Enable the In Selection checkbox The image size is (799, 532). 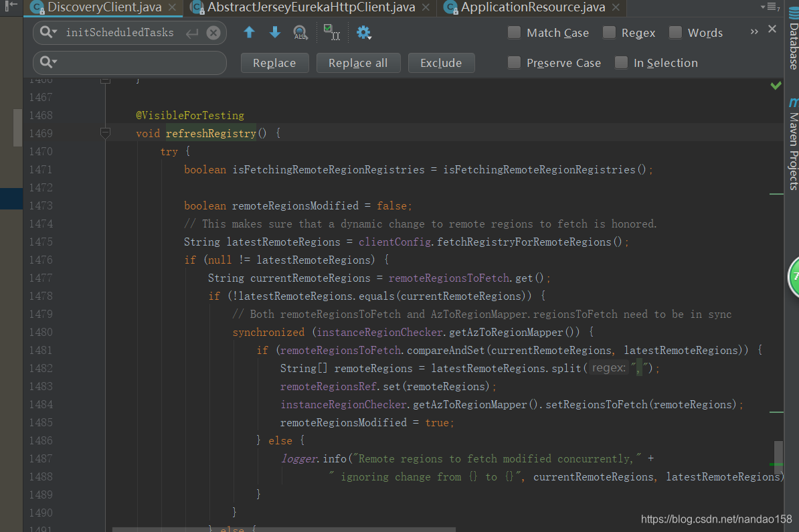pyautogui.click(x=621, y=63)
